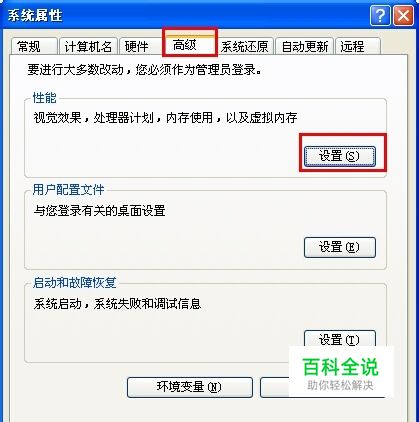Viewport: 419px width, 422px height.
Task: Click the 百科全说 watermark logo
Action: [341, 372]
